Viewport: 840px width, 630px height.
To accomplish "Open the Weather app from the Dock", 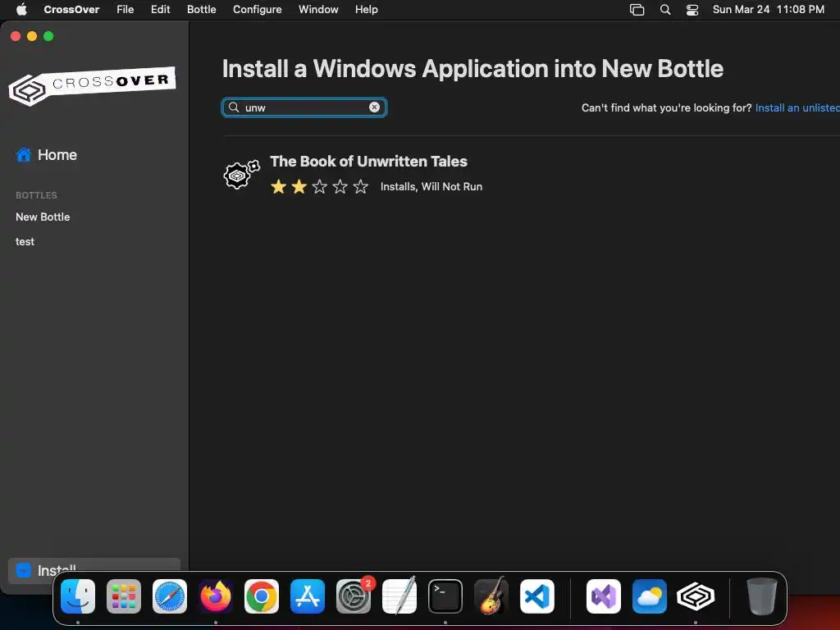I will point(650,596).
